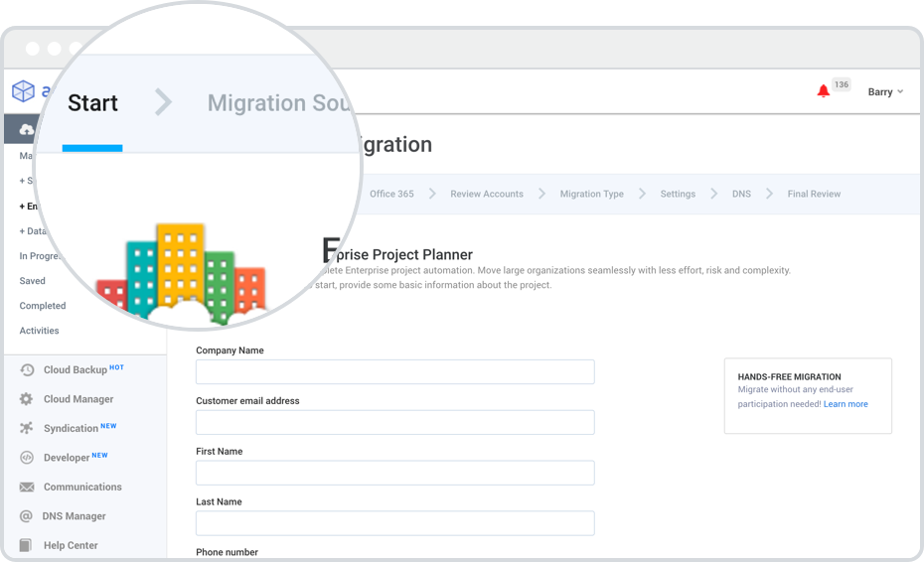Click the Syndication network icon
The height and width of the screenshot is (562, 924).
coord(27,429)
